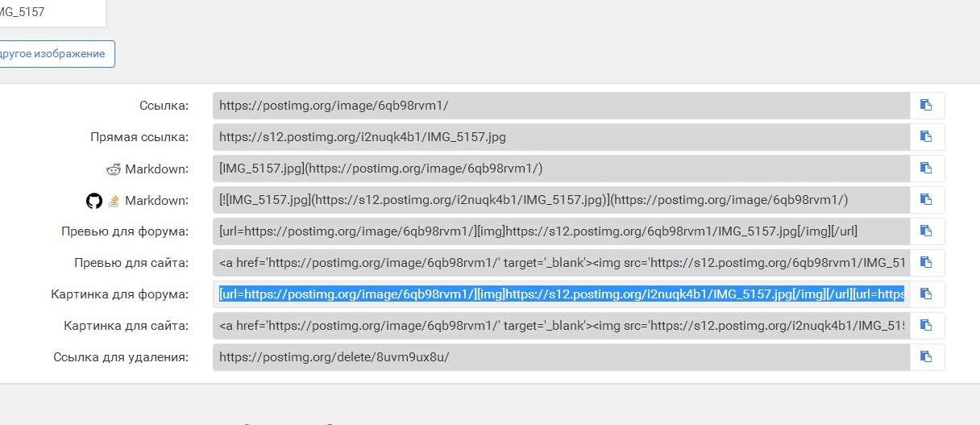Focus the Превью для форума field
Image resolution: width=980 pixels, height=425 pixels.
click(x=562, y=231)
